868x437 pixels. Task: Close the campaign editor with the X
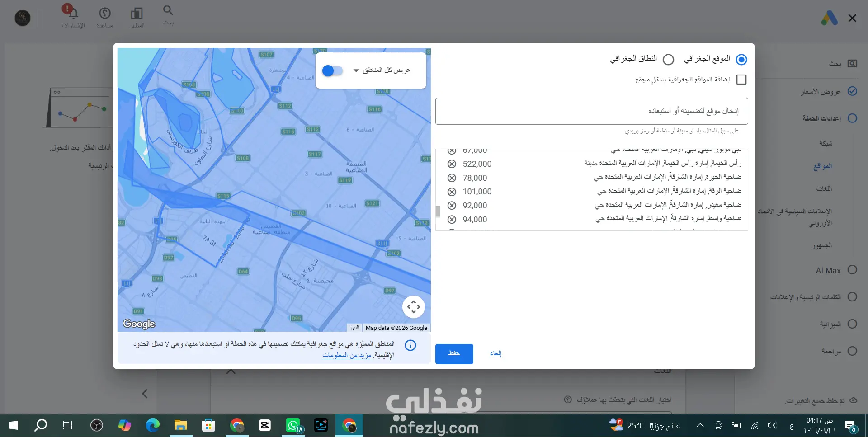tap(852, 18)
